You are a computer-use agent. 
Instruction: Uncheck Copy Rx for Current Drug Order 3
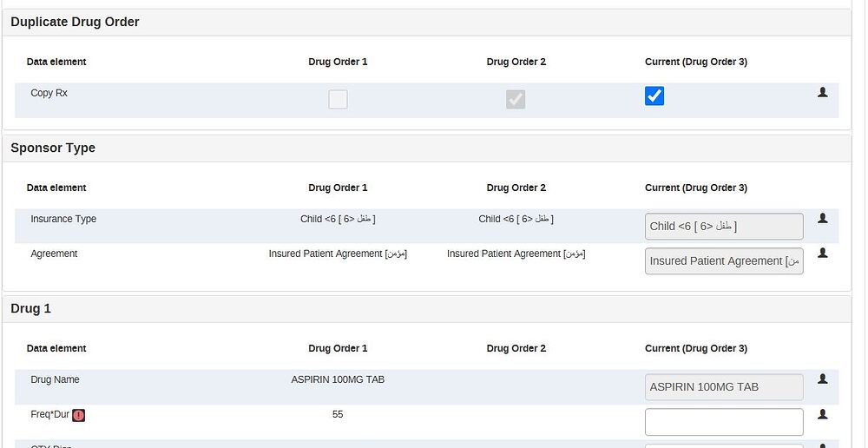(654, 96)
